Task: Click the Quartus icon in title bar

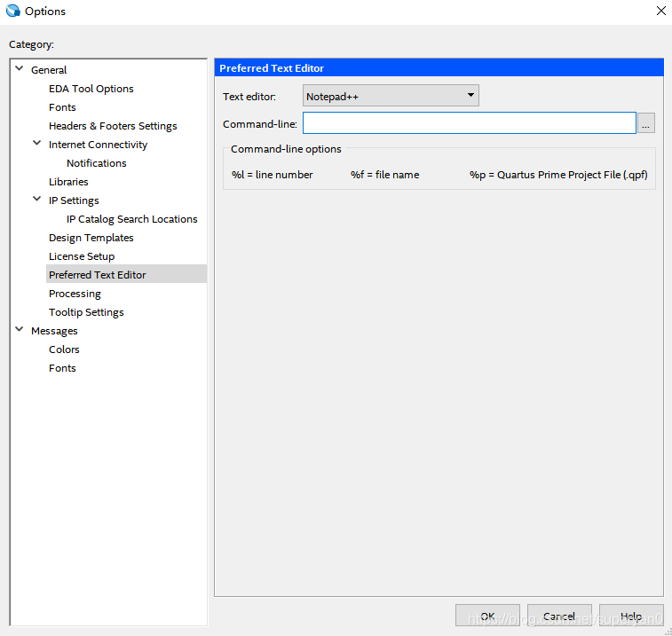Action: click(x=12, y=11)
